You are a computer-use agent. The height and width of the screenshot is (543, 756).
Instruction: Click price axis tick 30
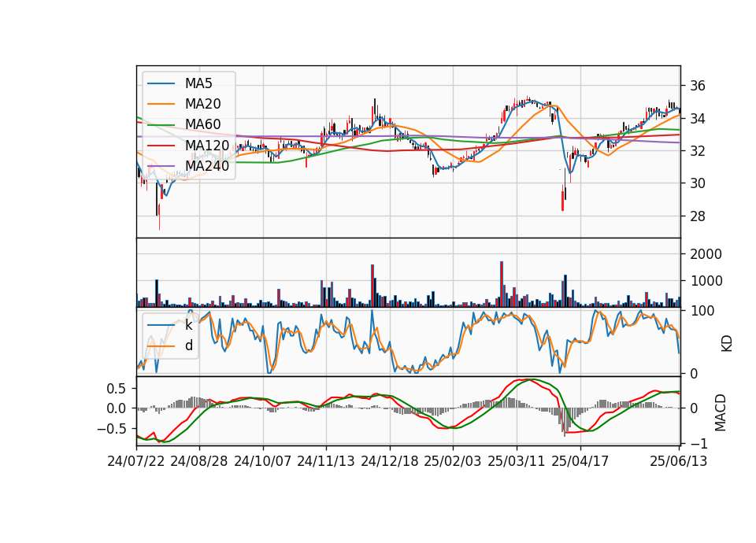[x=698, y=183]
